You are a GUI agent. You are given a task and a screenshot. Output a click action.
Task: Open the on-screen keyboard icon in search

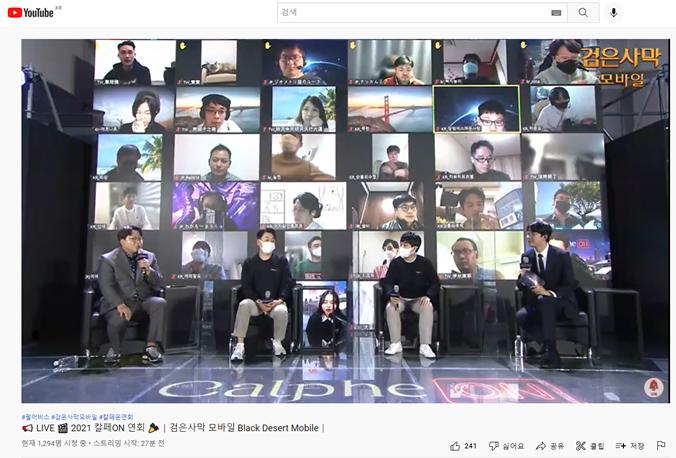(556, 13)
